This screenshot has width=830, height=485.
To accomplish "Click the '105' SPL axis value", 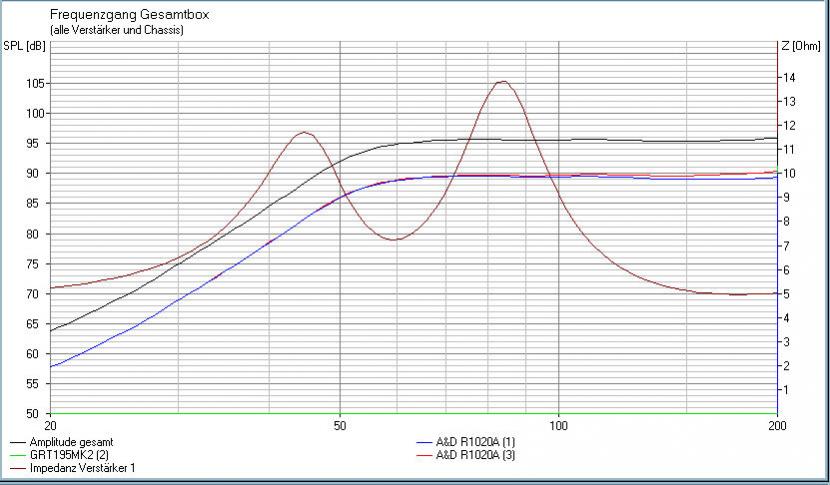I will tap(35, 84).
